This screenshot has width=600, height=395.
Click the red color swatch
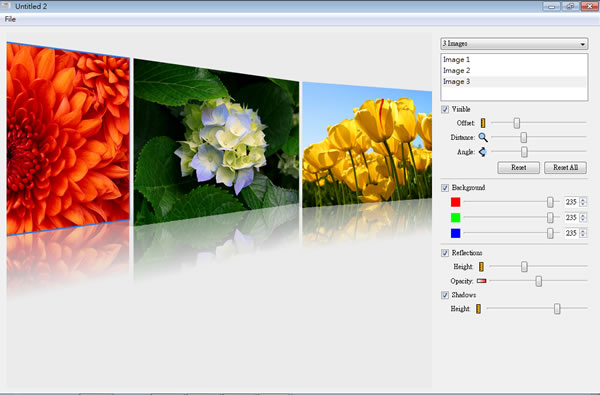(455, 202)
